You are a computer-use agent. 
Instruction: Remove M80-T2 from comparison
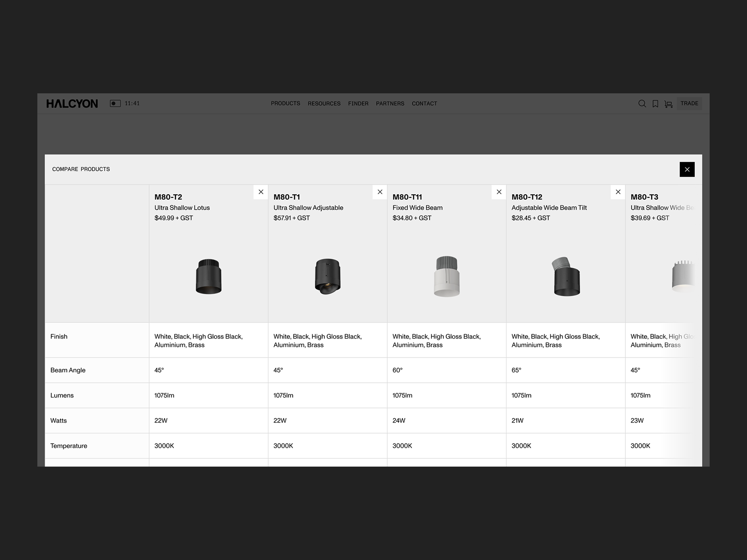[261, 192]
